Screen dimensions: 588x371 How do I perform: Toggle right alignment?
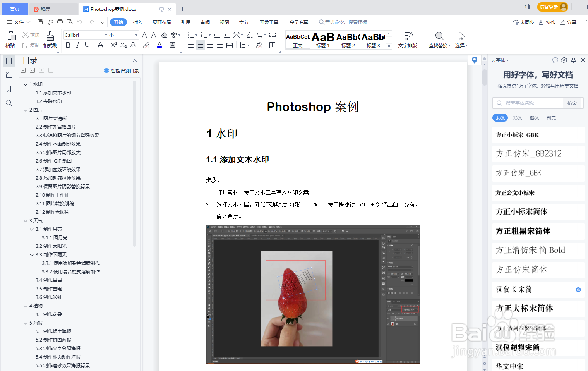[x=210, y=45]
